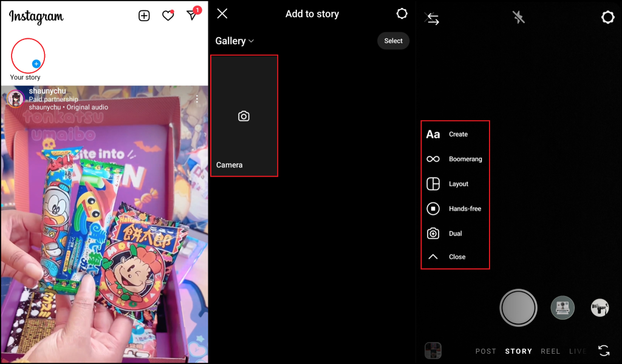Enable Hands-free recording mode

(x=433, y=209)
